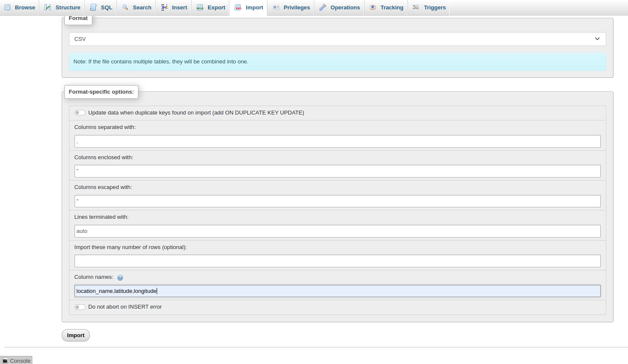This screenshot has width=628, height=364.
Task: Open the Console panel
Action: point(16,360)
